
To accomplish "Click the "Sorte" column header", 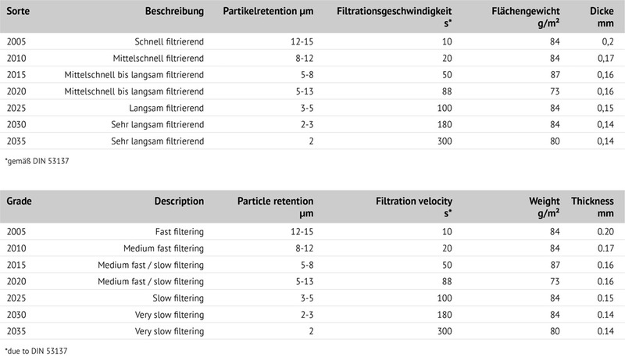I will 19,13.
